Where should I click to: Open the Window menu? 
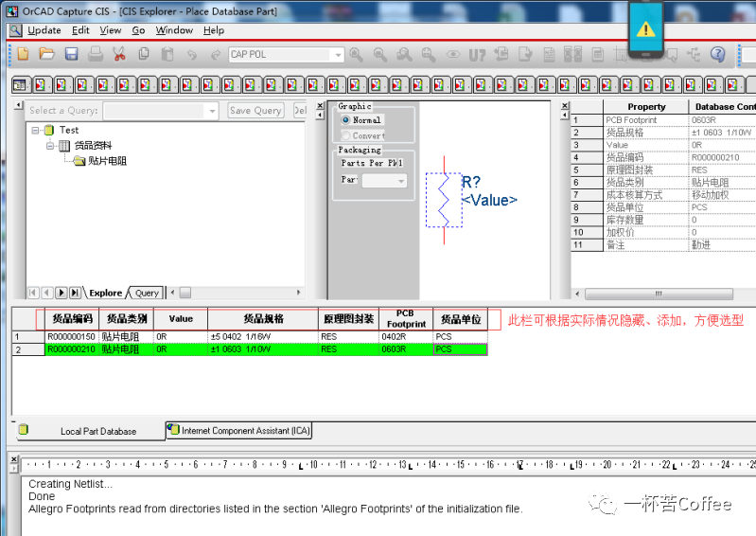[x=174, y=30]
